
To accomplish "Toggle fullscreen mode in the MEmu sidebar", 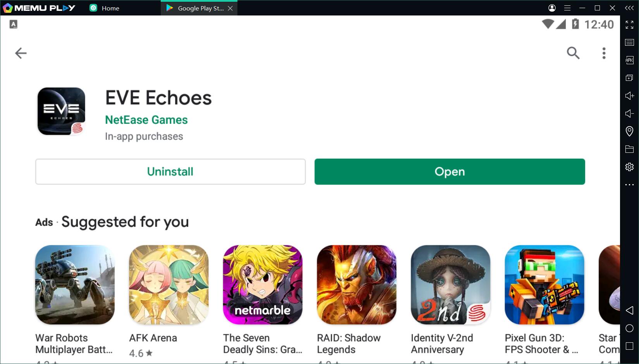I will tap(629, 25).
